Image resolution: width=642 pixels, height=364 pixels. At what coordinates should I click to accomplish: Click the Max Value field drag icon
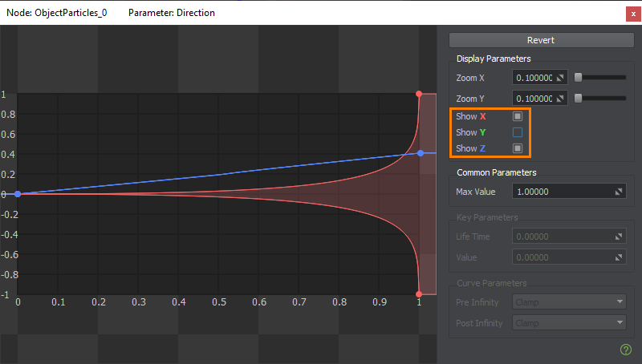[620, 192]
